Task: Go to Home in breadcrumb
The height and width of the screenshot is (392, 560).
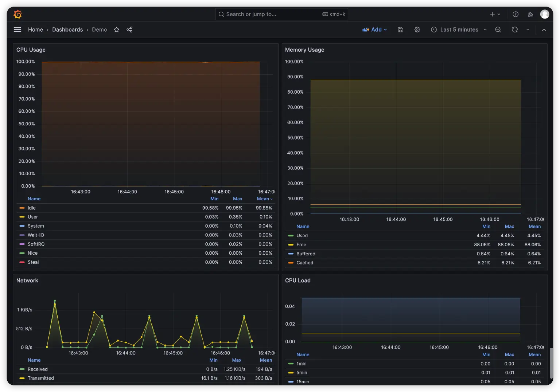Action: tap(35, 30)
